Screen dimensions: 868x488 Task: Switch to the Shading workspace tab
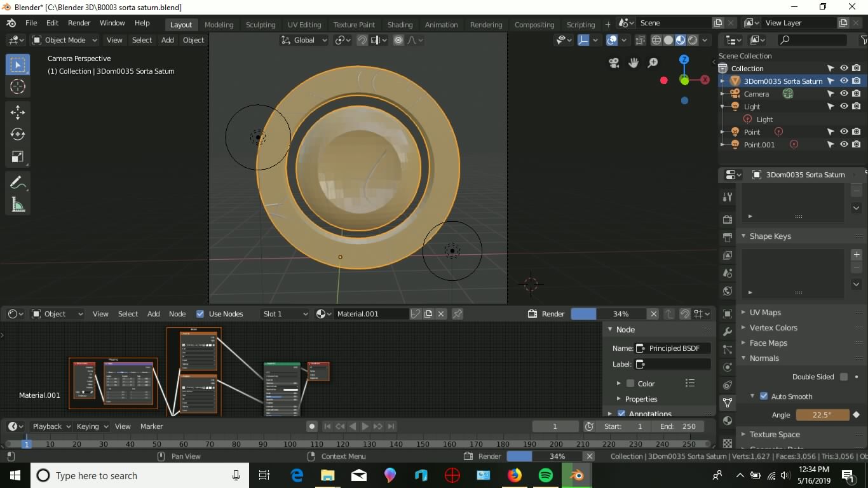[x=400, y=25]
